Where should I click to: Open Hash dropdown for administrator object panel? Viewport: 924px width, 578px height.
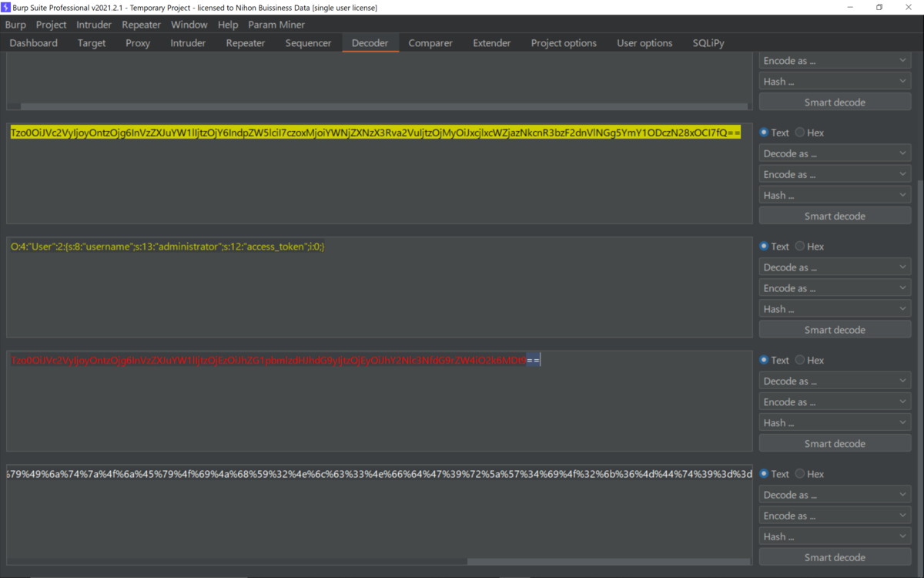coord(835,309)
